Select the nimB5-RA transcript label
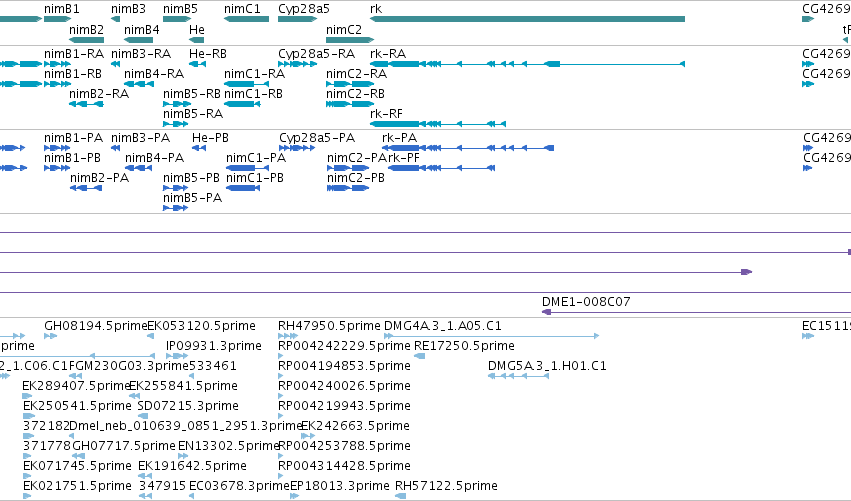The height and width of the screenshot is (501, 851). [x=193, y=114]
